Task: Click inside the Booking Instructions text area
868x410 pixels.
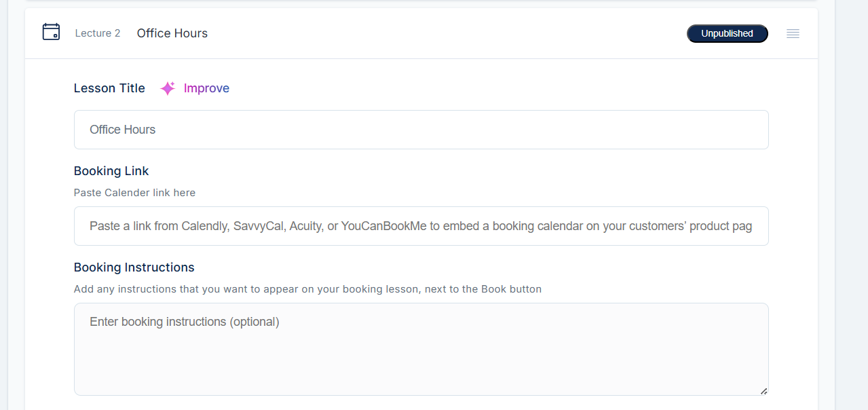Action: pos(421,349)
